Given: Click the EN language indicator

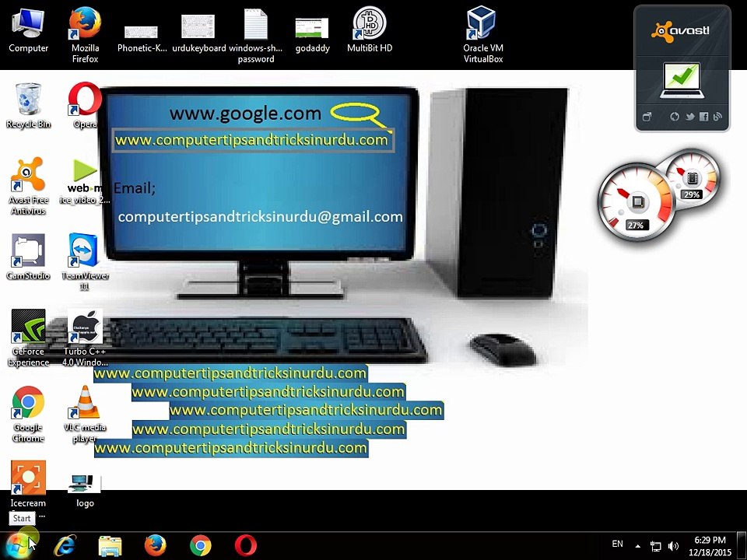Looking at the screenshot, I should click(x=617, y=544).
